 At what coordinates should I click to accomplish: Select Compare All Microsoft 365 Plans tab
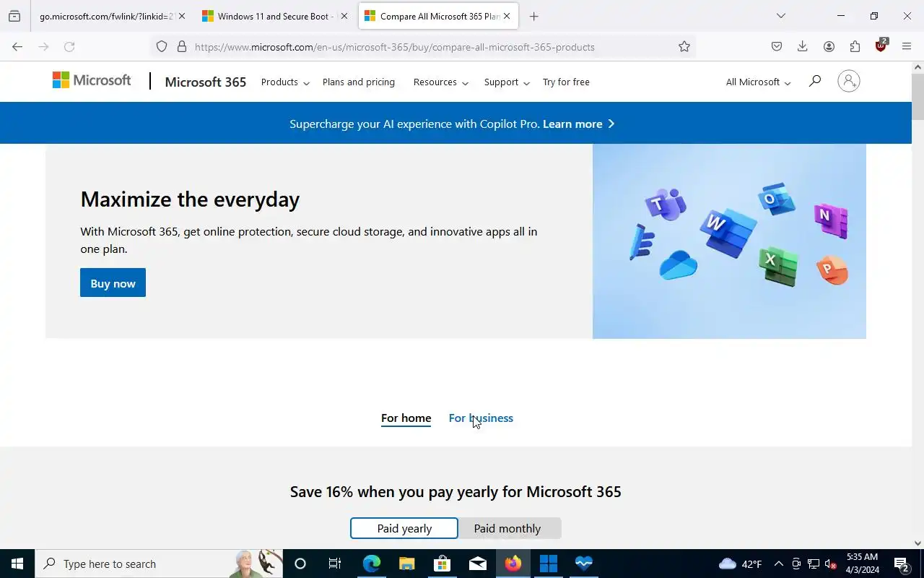[x=439, y=16]
